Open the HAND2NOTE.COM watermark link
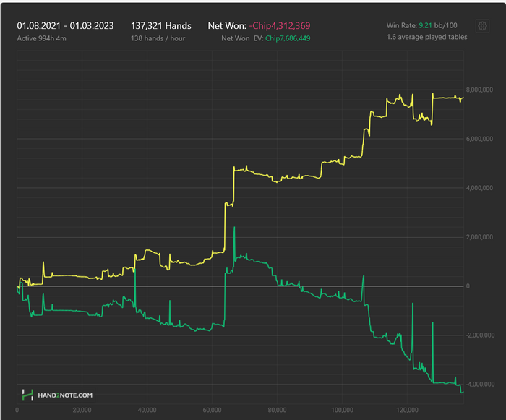The height and width of the screenshot is (420, 506). (x=65, y=395)
